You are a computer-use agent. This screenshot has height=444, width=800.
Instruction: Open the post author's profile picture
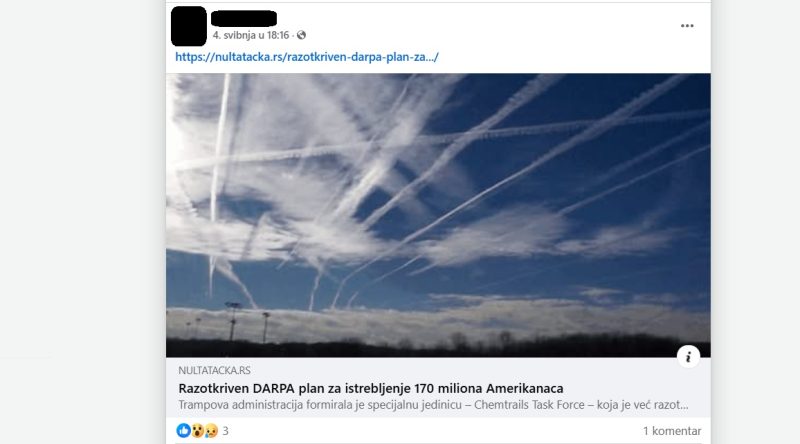coord(189,26)
